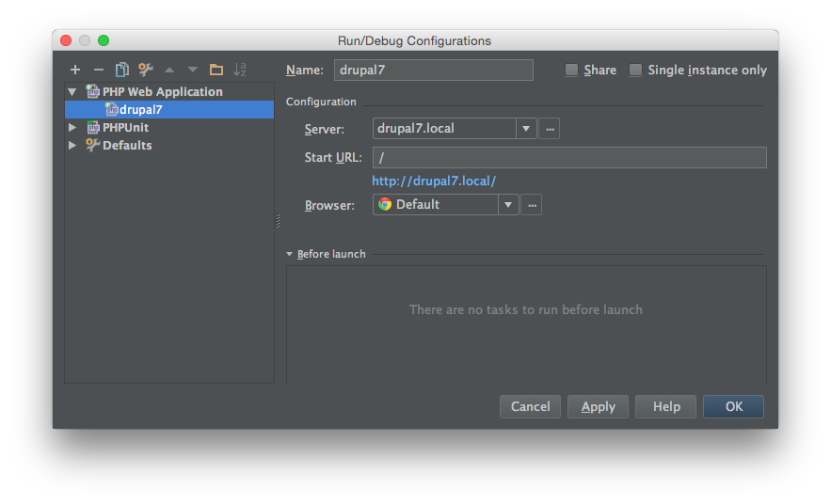Image resolution: width=831 pixels, height=504 pixels.
Task: Close the Run/Debug Configurations window
Action: (x=66, y=40)
